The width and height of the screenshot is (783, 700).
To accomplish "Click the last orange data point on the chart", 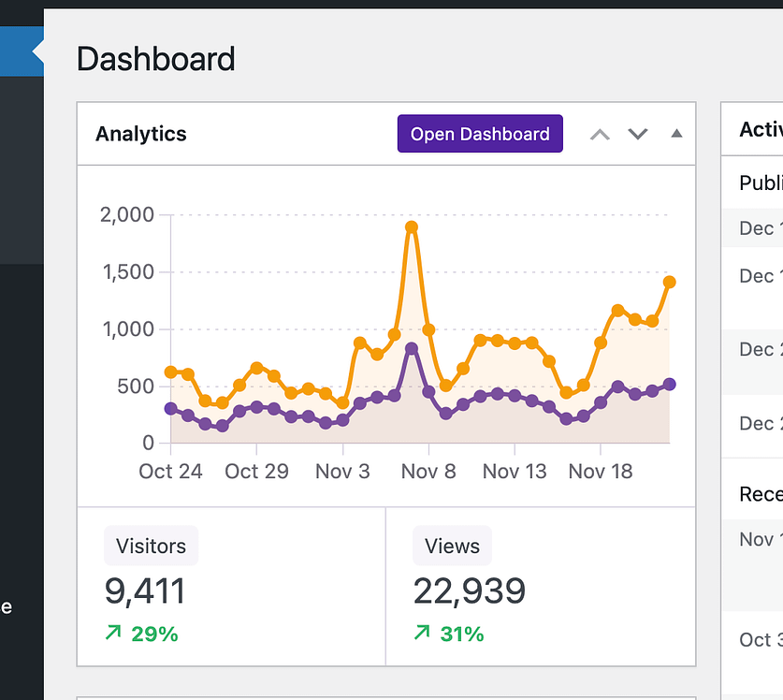I will [x=670, y=280].
